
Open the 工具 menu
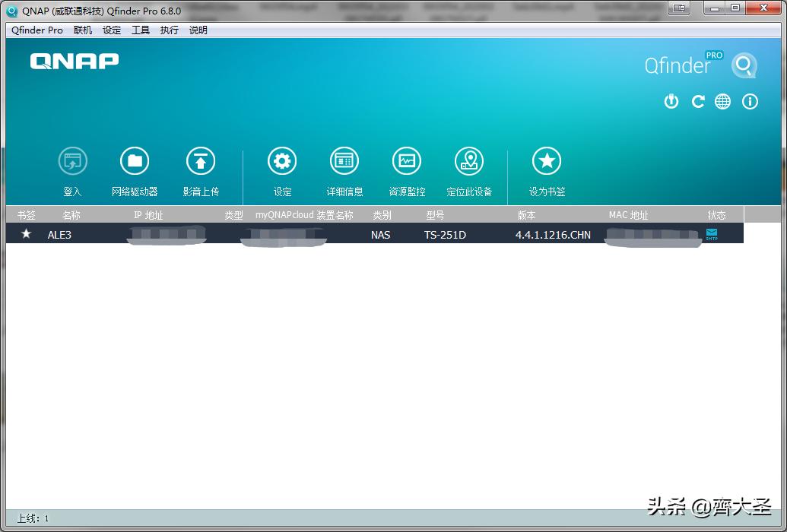(141, 30)
